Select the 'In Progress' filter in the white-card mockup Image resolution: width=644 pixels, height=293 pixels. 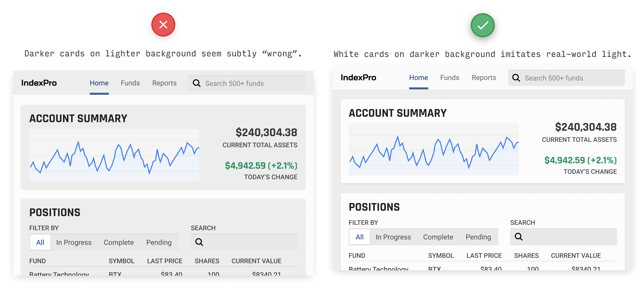[x=393, y=237]
